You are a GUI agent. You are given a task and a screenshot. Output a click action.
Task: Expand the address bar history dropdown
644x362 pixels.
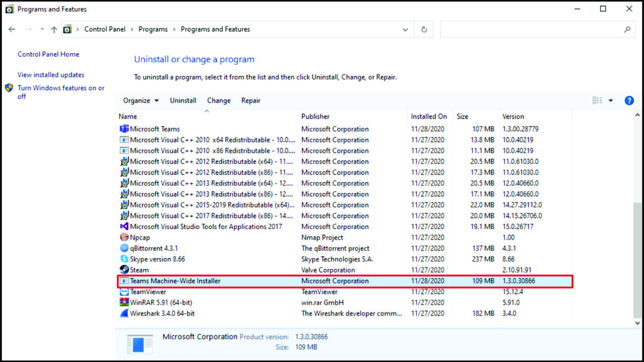point(406,29)
